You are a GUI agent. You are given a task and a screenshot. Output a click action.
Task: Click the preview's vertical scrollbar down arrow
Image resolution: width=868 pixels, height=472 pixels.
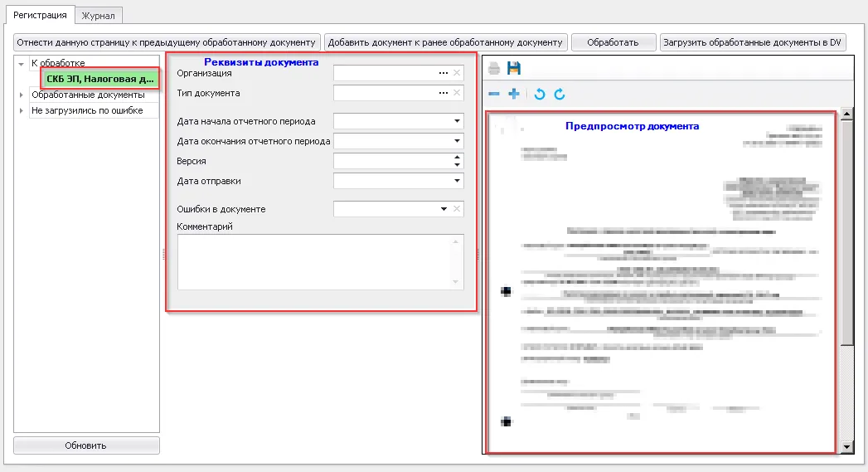pyautogui.click(x=846, y=447)
